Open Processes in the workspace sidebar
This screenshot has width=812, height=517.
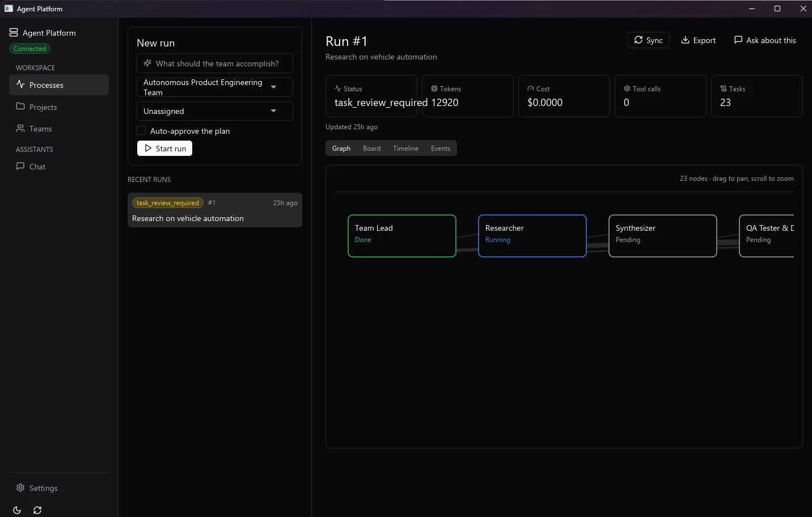(x=59, y=85)
